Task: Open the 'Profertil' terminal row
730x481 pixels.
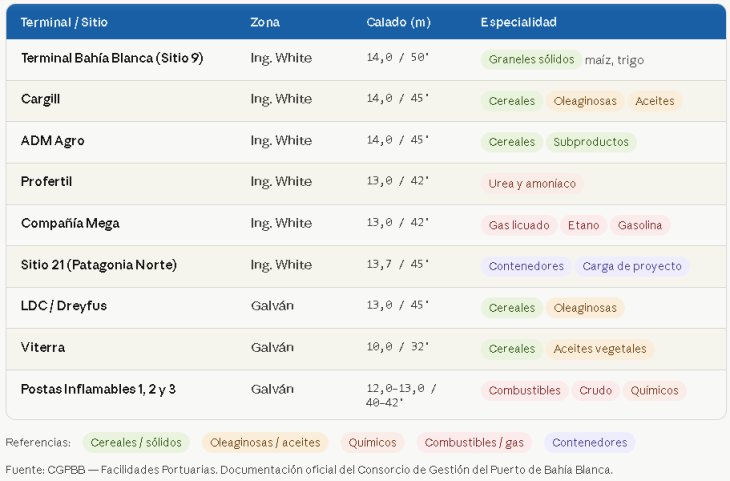Action: [x=47, y=182]
